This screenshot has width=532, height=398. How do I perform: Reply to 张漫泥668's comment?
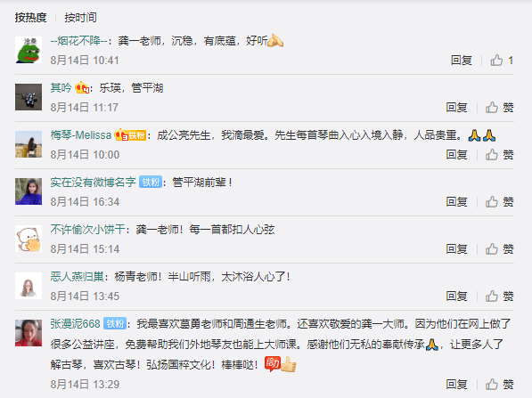tap(456, 384)
